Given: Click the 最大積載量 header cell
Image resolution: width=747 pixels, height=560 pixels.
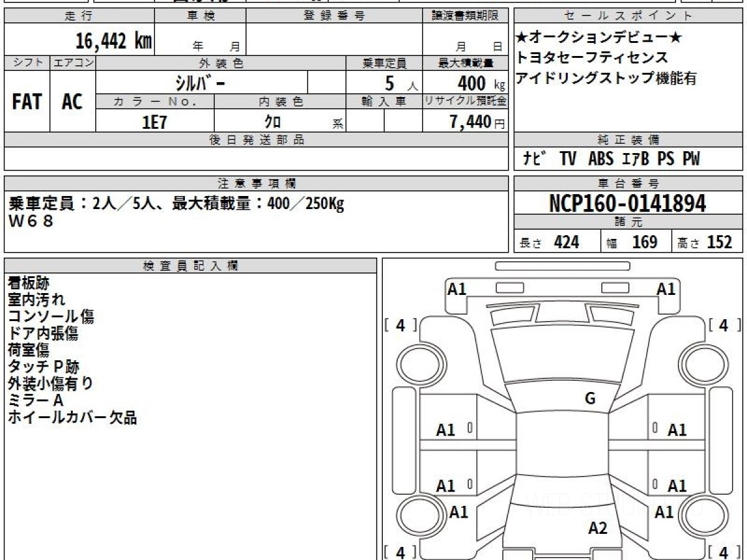Looking at the screenshot, I should point(465,63).
